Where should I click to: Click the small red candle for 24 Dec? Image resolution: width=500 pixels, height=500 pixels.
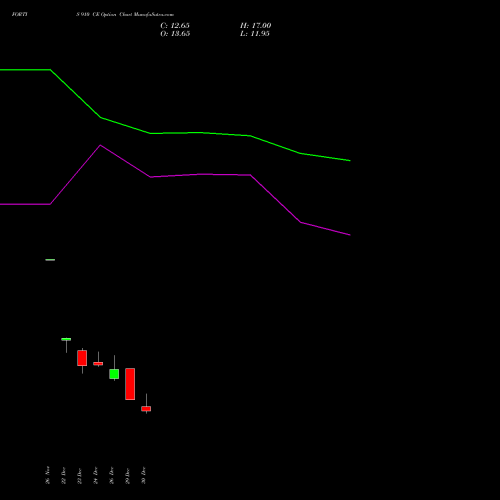click(x=98, y=364)
